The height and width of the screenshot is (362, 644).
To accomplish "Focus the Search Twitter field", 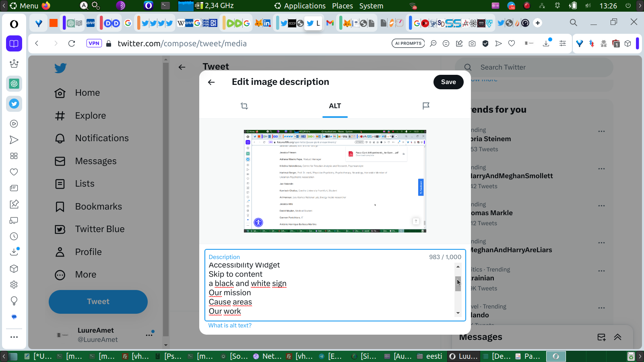I will pyautogui.click(x=534, y=67).
